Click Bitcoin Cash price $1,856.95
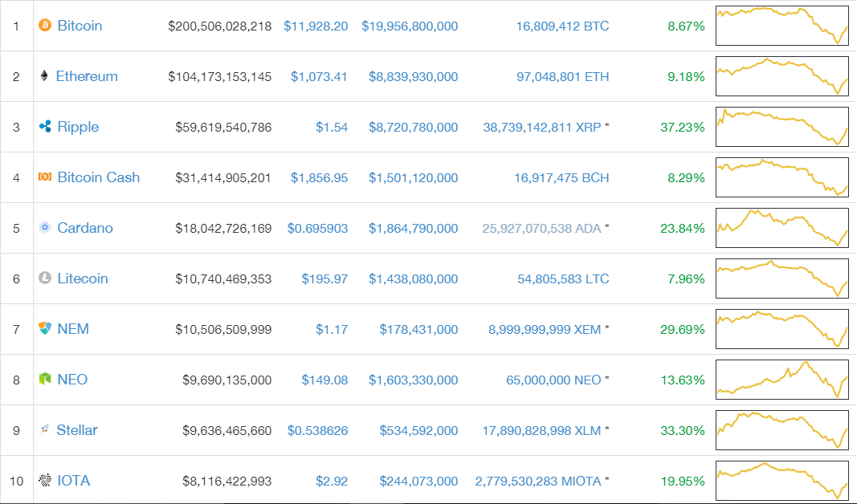This screenshot has height=504, width=857. [x=319, y=178]
